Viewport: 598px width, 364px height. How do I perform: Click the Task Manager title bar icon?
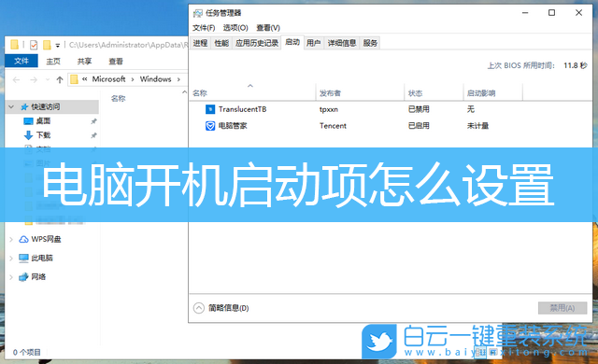(x=197, y=13)
